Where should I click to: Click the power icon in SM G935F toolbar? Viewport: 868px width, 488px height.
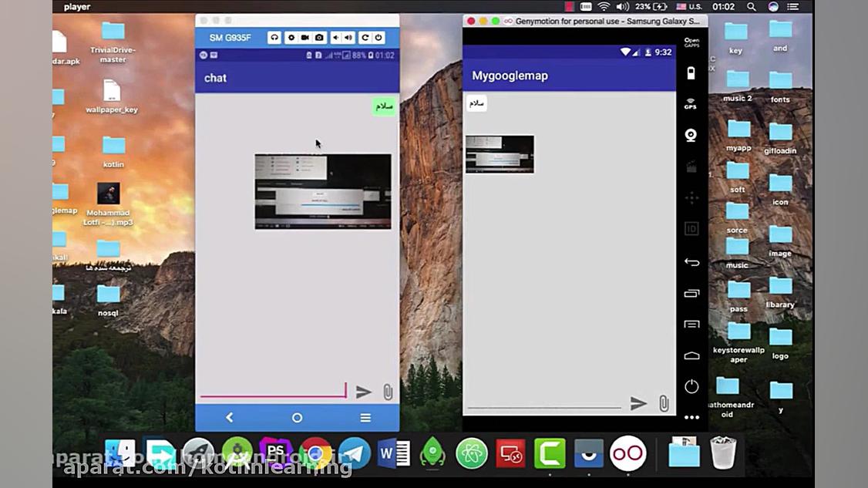(378, 38)
